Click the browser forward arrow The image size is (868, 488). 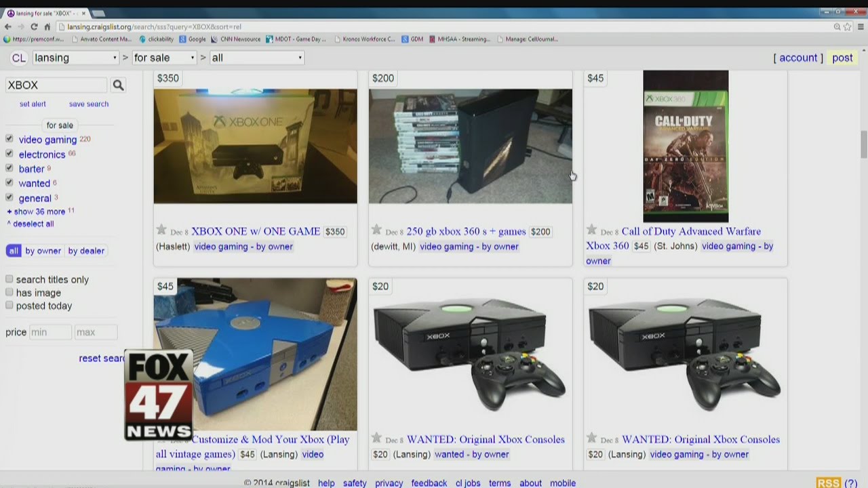(21, 26)
